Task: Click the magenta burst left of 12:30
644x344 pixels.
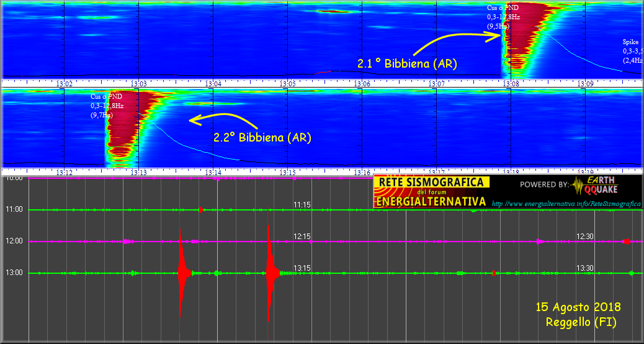Action: (539, 242)
